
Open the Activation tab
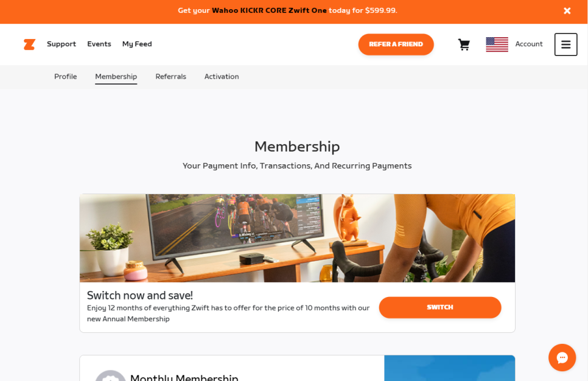click(222, 77)
